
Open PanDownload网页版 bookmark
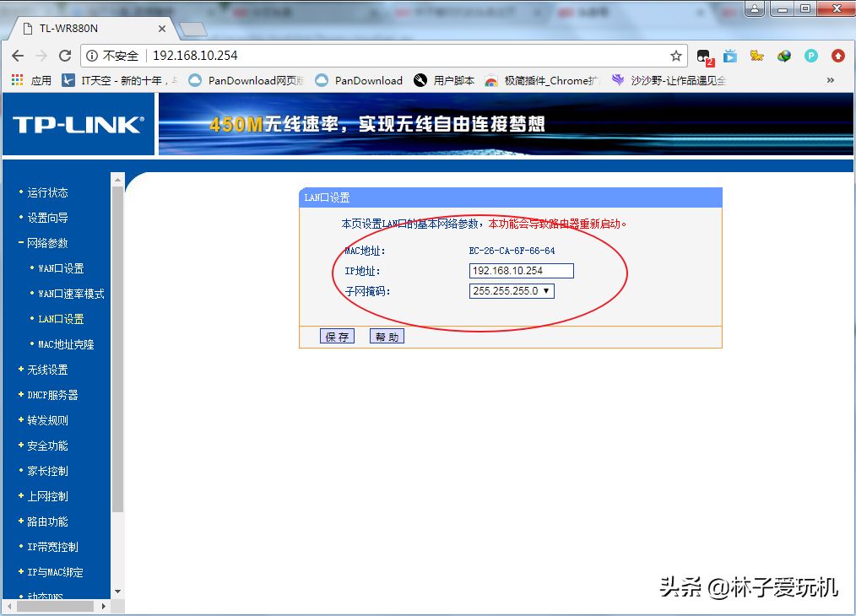pyautogui.click(x=246, y=81)
